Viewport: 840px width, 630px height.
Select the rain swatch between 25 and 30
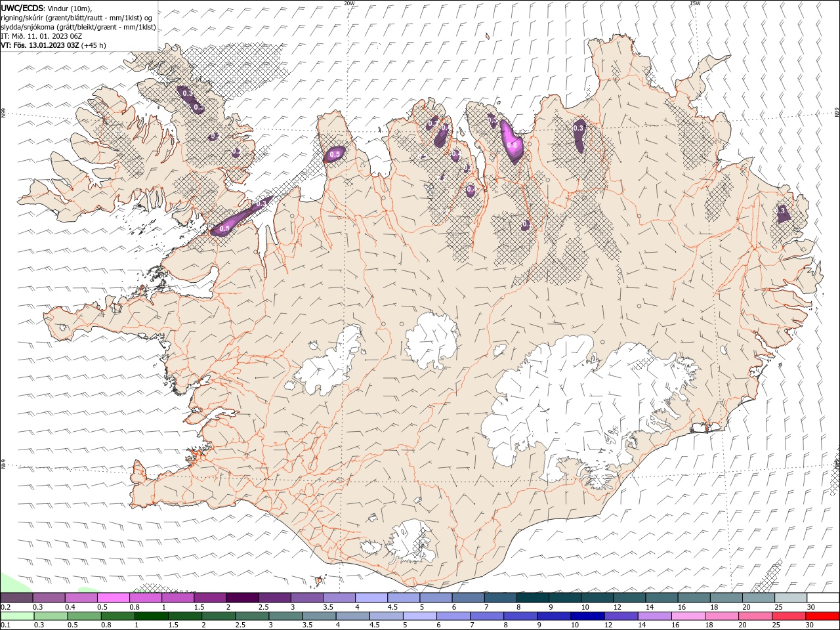point(788,616)
